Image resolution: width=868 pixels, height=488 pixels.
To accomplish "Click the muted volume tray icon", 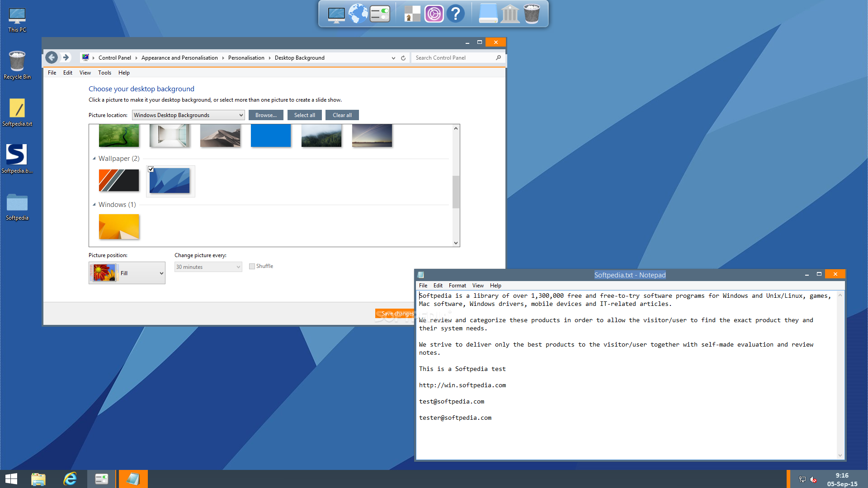I will pyautogui.click(x=813, y=479).
